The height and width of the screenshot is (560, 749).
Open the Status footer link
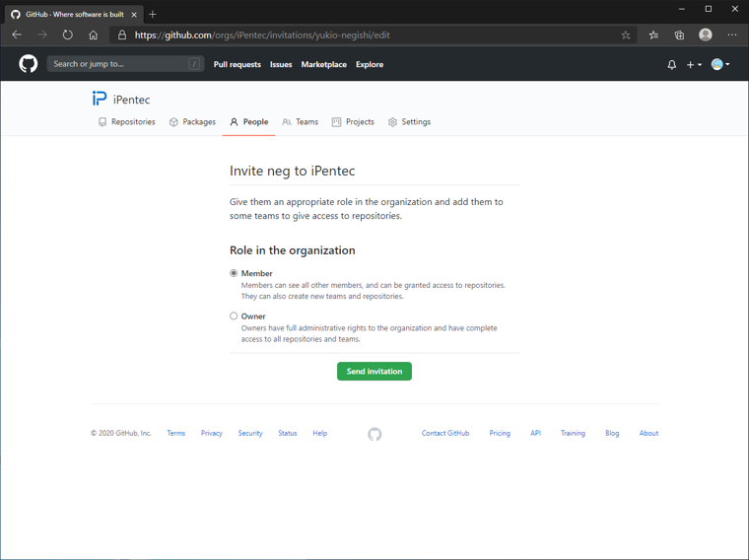pyautogui.click(x=288, y=433)
